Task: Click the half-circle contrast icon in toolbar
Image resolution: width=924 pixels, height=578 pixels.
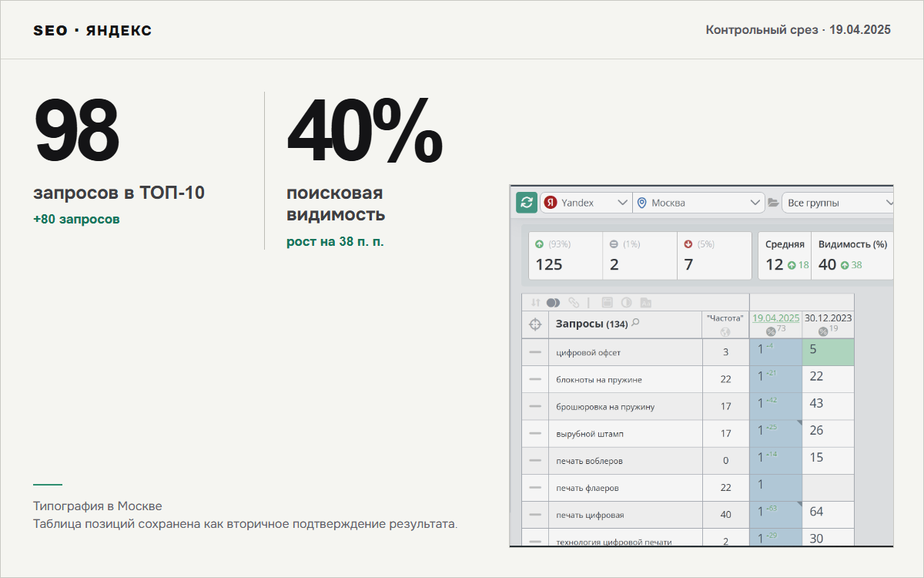Action: pos(626,303)
